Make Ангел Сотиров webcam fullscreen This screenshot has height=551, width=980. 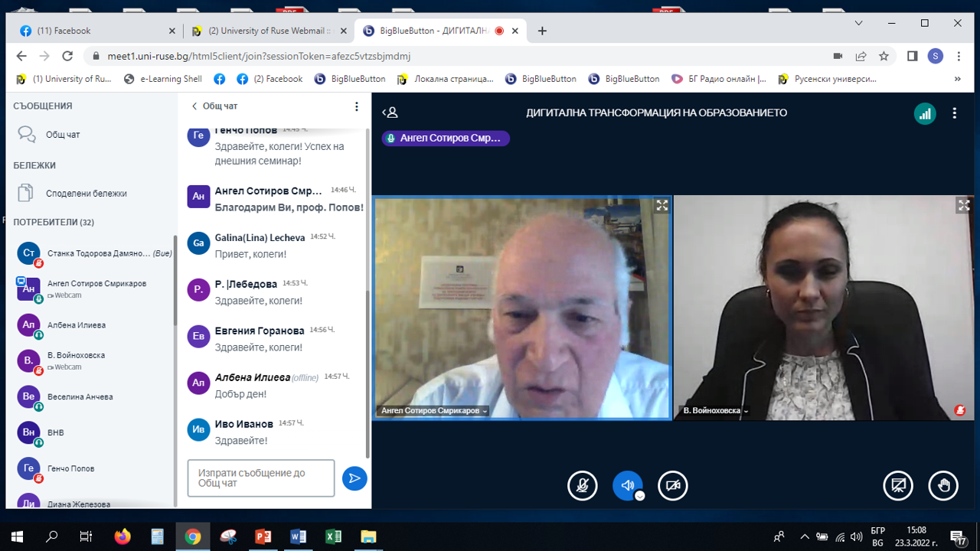click(661, 205)
